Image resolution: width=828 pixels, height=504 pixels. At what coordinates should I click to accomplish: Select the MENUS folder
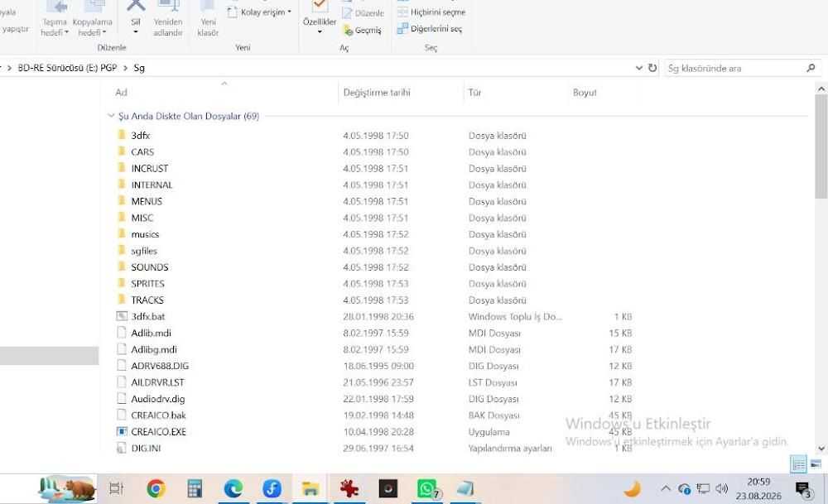click(x=147, y=201)
